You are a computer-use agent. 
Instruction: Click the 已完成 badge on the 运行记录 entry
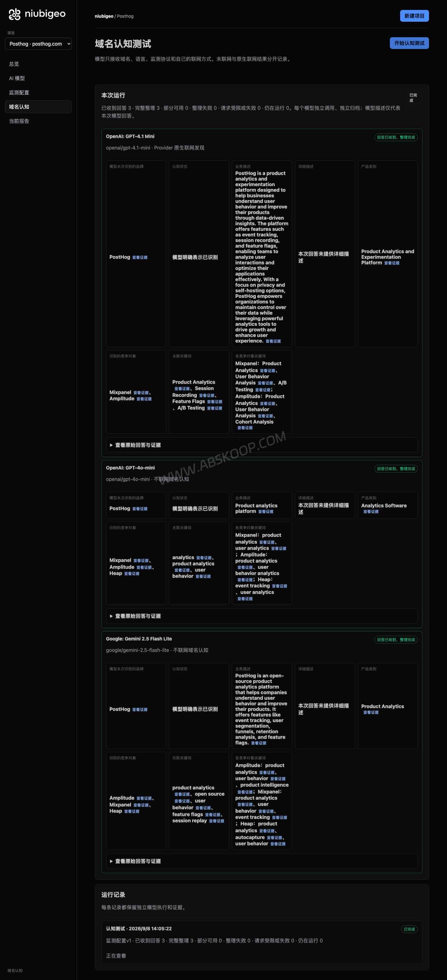409,929
